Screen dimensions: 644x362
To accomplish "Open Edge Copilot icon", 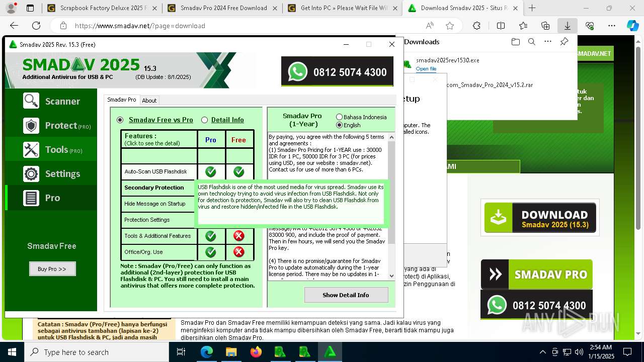I will (632, 26).
